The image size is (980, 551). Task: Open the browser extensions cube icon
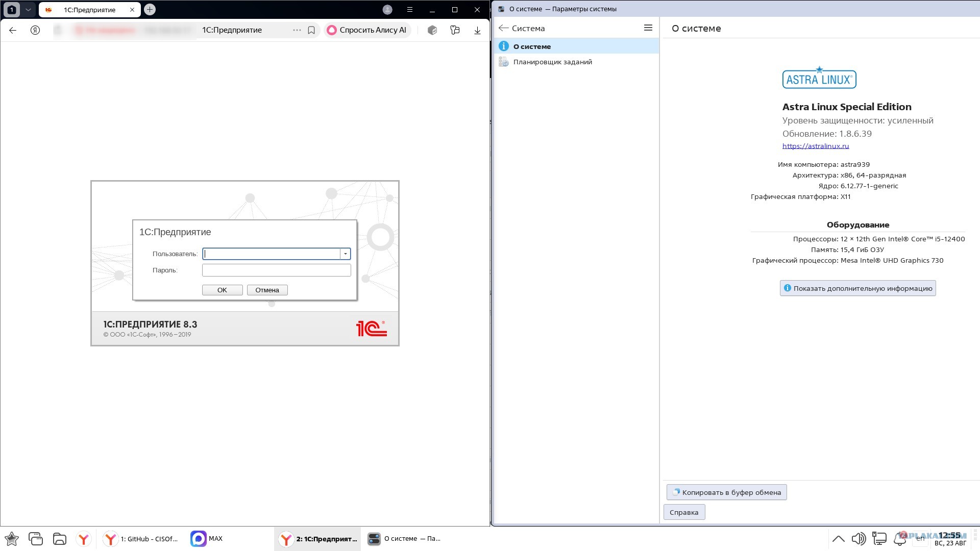click(432, 30)
